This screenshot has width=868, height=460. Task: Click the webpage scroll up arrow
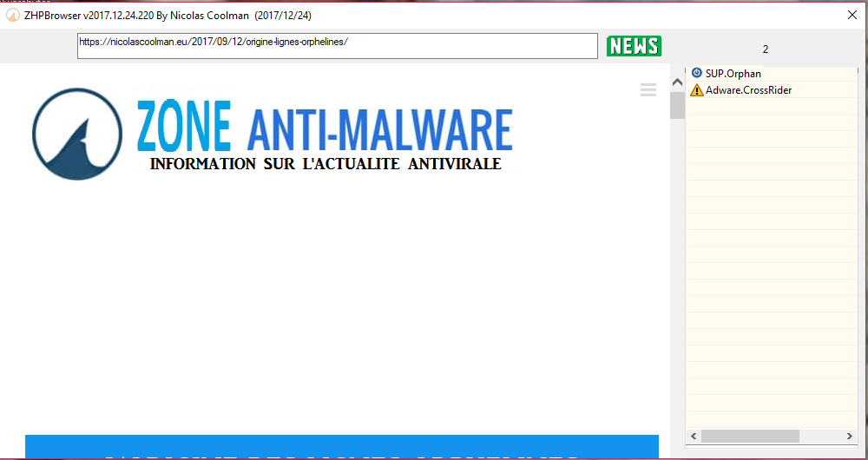(x=677, y=82)
